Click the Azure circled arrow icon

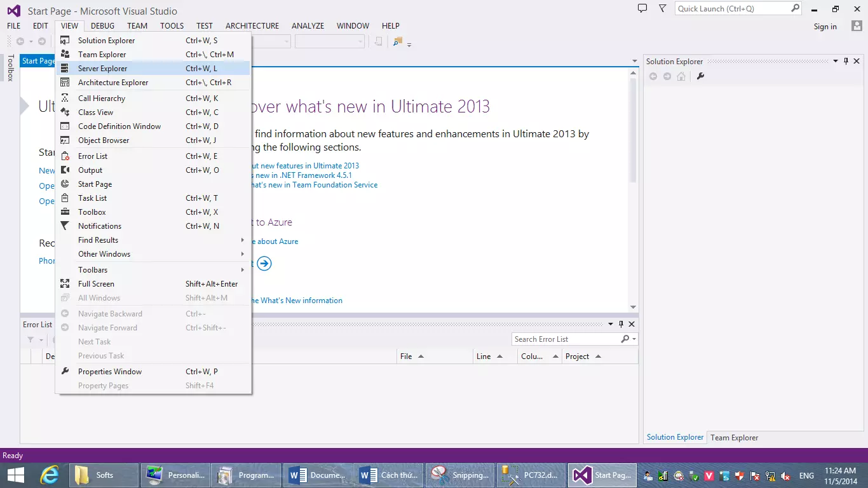[264, 263]
